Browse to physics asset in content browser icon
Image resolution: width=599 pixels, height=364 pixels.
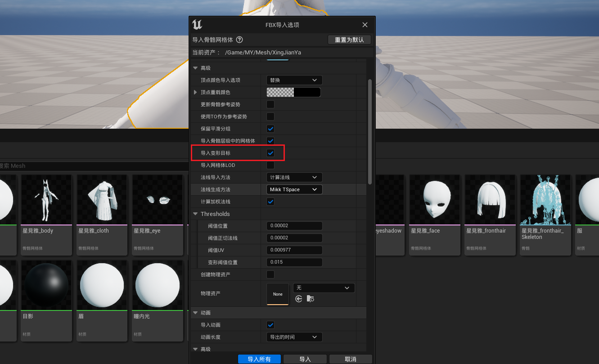pyautogui.click(x=311, y=299)
